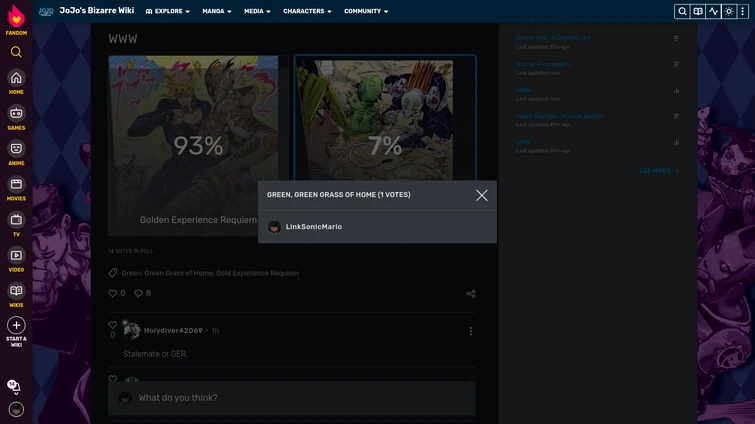Viewport: 755px width, 424px height.
Task: Click the '14 votes in poll' text
Action: (x=130, y=251)
